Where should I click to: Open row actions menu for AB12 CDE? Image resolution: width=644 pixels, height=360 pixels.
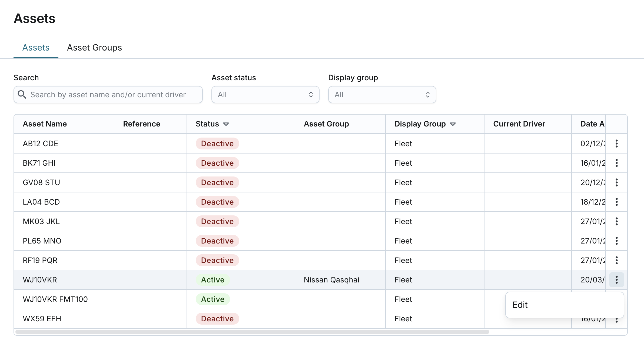pyautogui.click(x=616, y=144)
